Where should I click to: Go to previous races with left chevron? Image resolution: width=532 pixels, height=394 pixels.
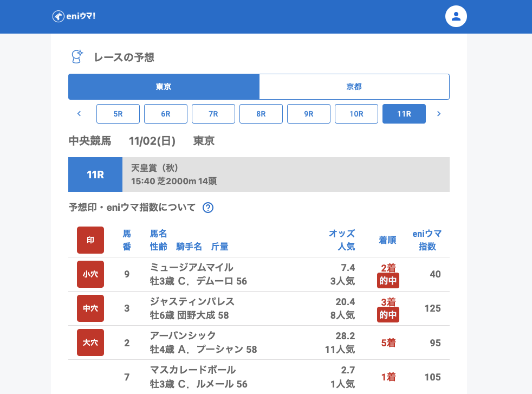[79, 114]
